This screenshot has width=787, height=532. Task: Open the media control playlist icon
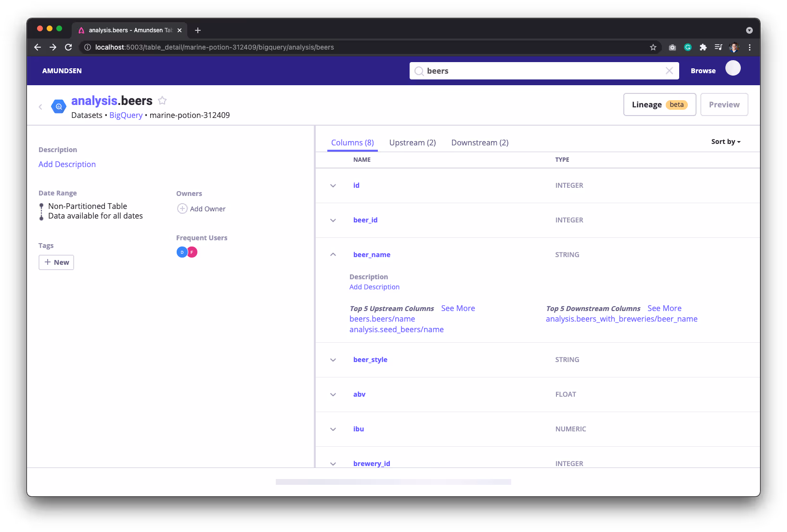click(x=719, y=47)
